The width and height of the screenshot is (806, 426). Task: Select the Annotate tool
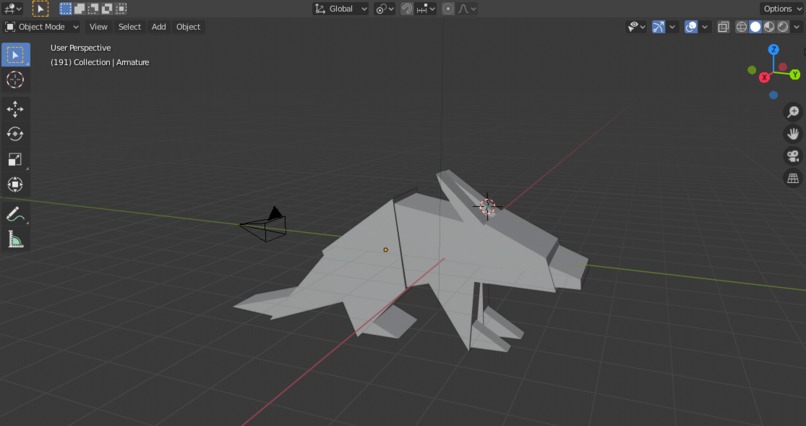[15, 214]
